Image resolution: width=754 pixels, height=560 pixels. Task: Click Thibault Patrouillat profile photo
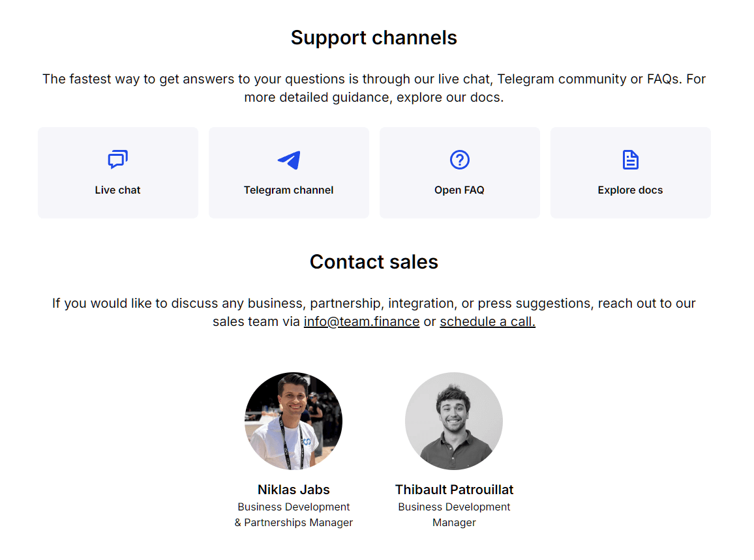454,421
